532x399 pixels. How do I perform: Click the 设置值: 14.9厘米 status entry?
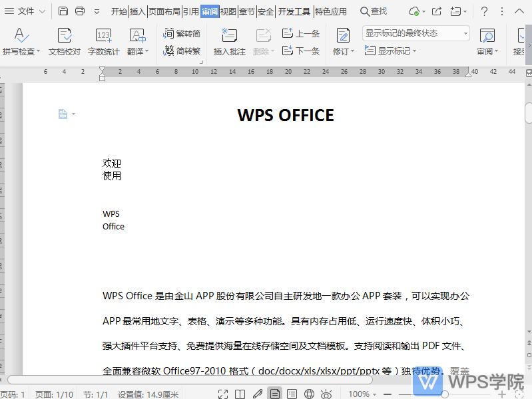pyautogui.click(x=148, y=394)
